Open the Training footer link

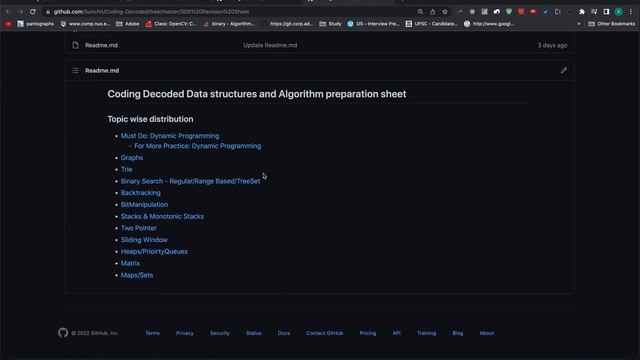(x=427, y=333)
